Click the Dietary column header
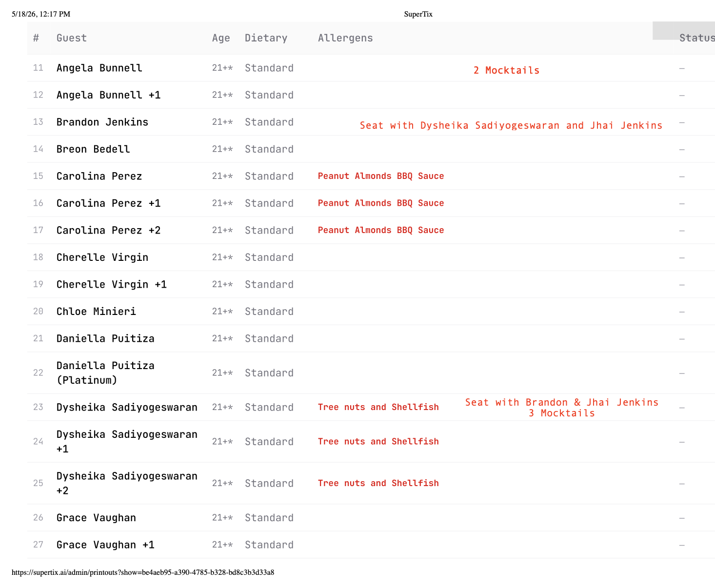715x588 pixels. coord(266,38)
